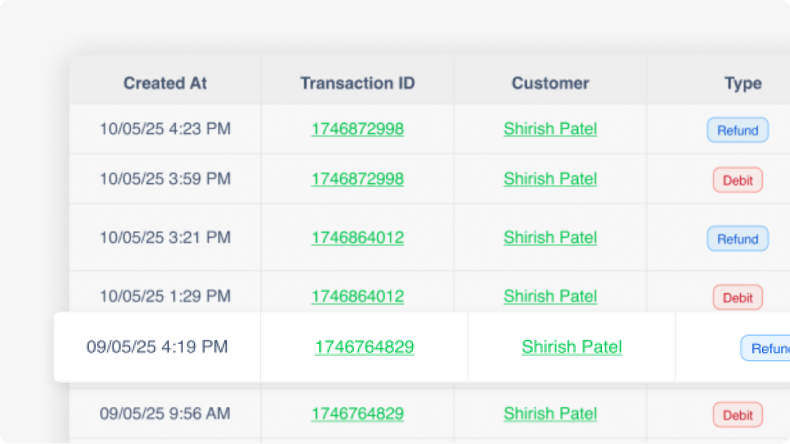Open Shirish Patel in the 9:56 AM row
Image resolution: width=790 pixels, height=444 pixels.
tap(550, 414)
